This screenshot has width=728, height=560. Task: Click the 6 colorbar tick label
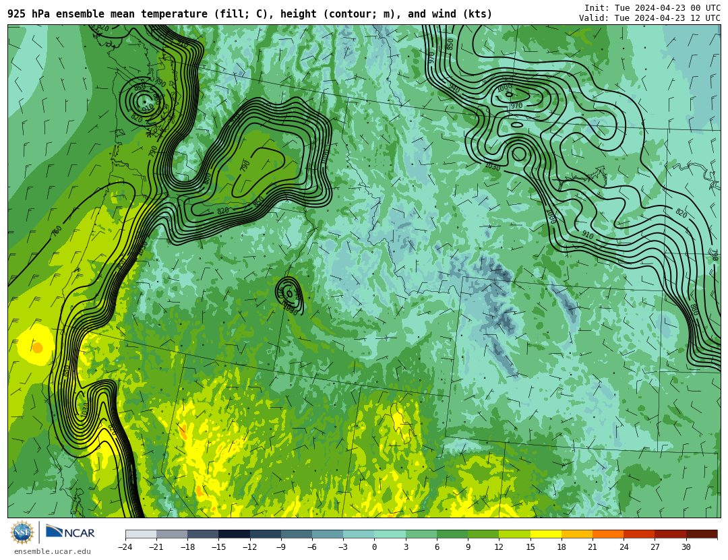(x=437, y=547)
